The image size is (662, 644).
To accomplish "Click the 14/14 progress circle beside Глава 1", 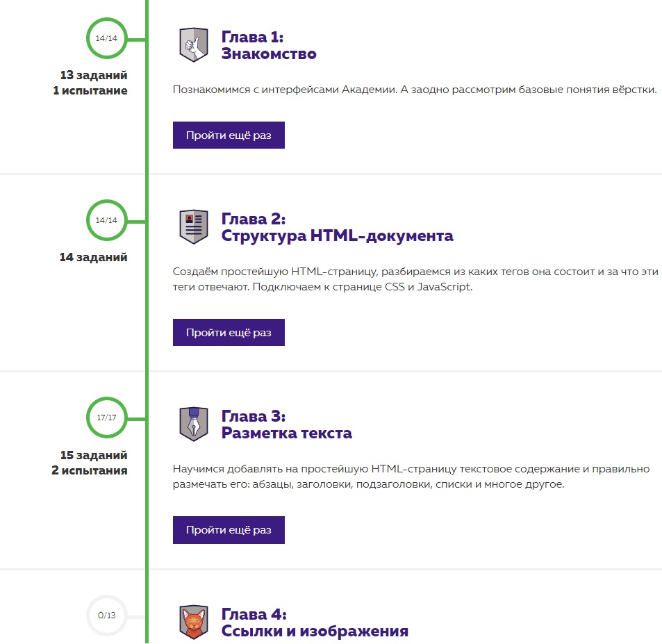I will click(x=106, y=38).
